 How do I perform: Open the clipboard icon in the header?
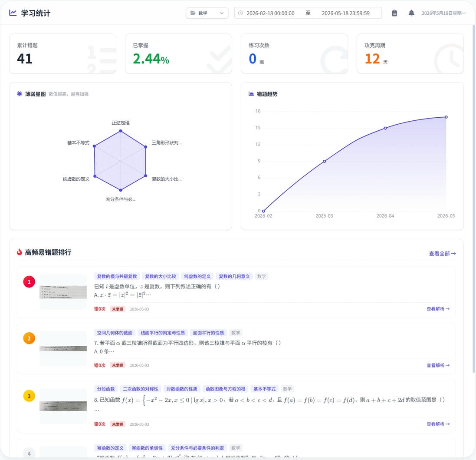coord(394,13)
